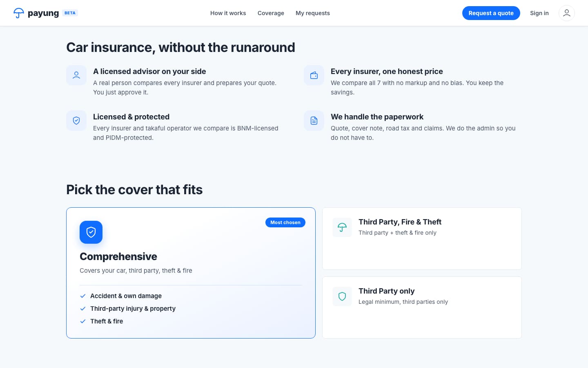This screenshot has height=368, width=588.
Task: Select the Third Party, Fire & Theft card
Action: click(422, 238)
